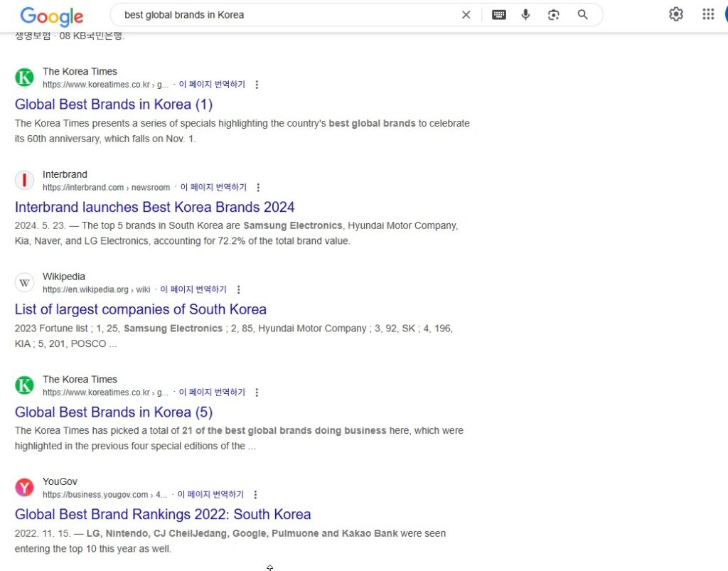Open more options for Global Best Brands (5) result
This screenshot has height=571, width=728.
(257, 393)
